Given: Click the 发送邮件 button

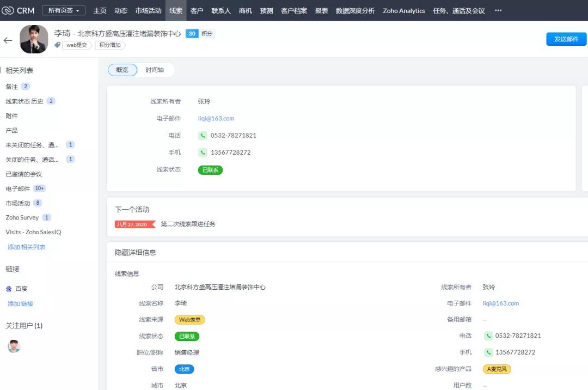Looking at the screenshot, I should point(566,39).
